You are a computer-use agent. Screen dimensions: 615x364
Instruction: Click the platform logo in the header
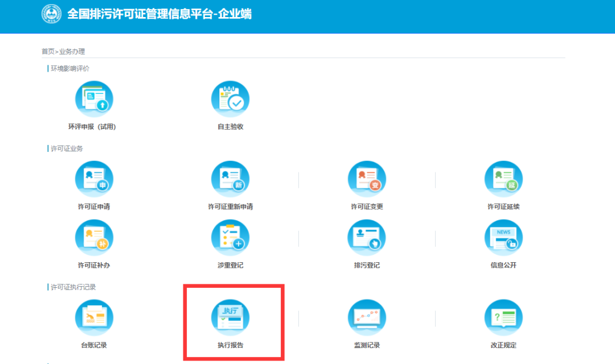coord(51,13)
